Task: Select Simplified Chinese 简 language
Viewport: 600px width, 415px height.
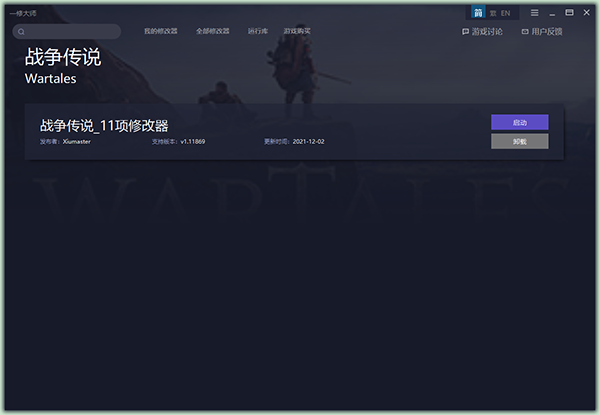Action: point(478,13)
